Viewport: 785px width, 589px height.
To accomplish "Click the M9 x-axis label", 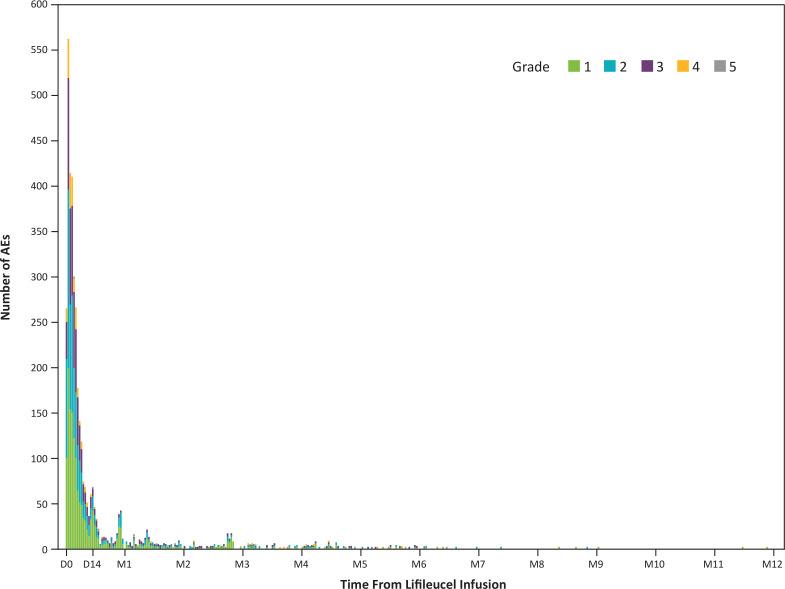I will point(596,564).
